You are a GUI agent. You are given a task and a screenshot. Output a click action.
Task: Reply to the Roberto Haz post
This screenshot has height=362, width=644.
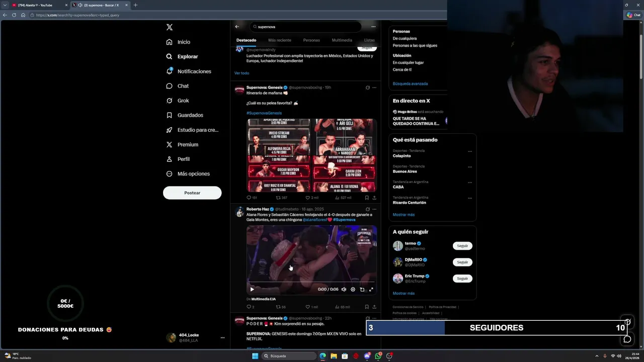pyautogui.click(x=250, y=307)
